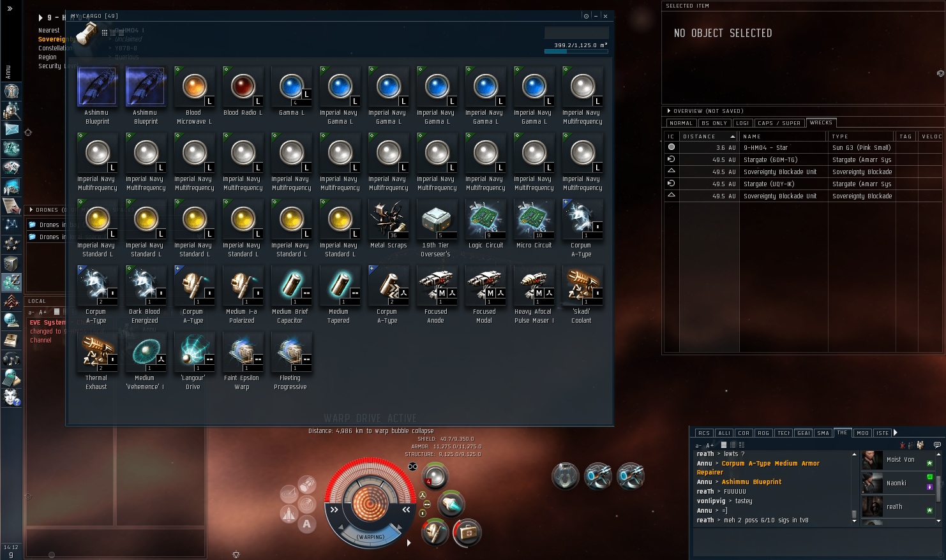Select the Metal Scraps item
This screenshot has width=946, height=560.
(x=388, y=224)
